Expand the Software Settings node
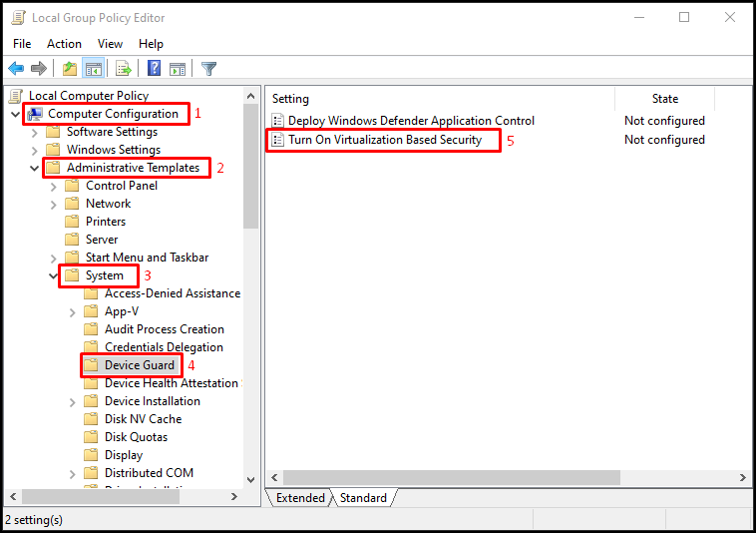The image size is (756, 533). coord(34,133)
